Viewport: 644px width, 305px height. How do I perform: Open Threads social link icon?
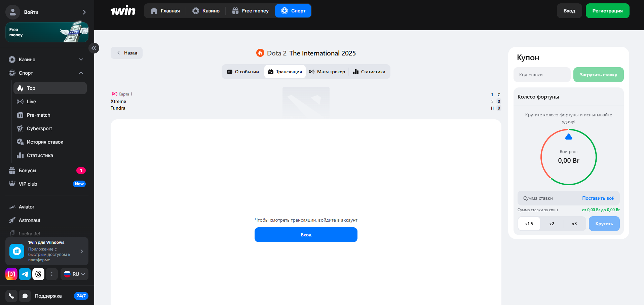pyautogui.click(x=38, y=274)
